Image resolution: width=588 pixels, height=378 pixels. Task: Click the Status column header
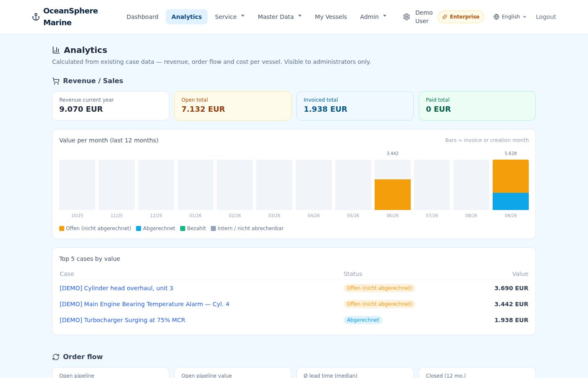353,274
